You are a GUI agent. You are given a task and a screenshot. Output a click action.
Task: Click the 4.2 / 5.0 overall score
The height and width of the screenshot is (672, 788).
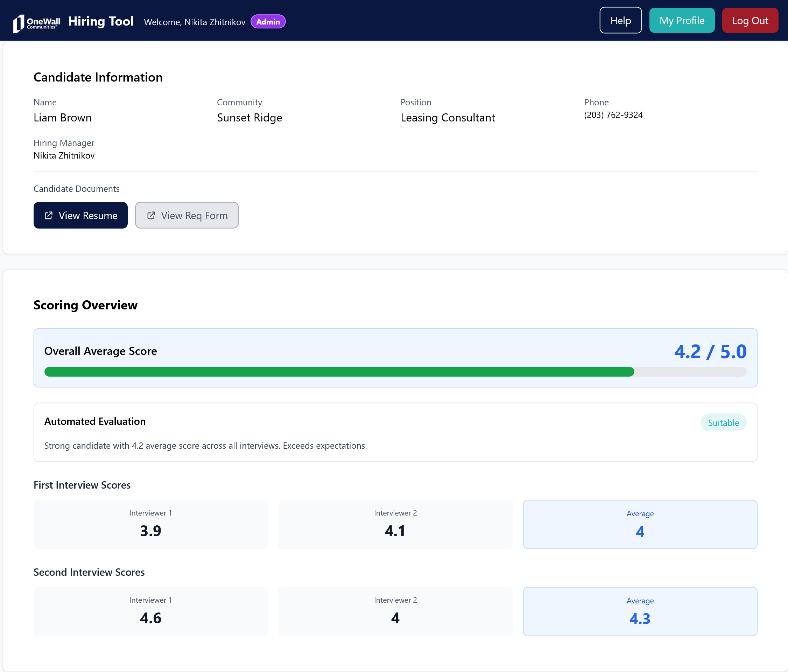click(x=710, y=351)
